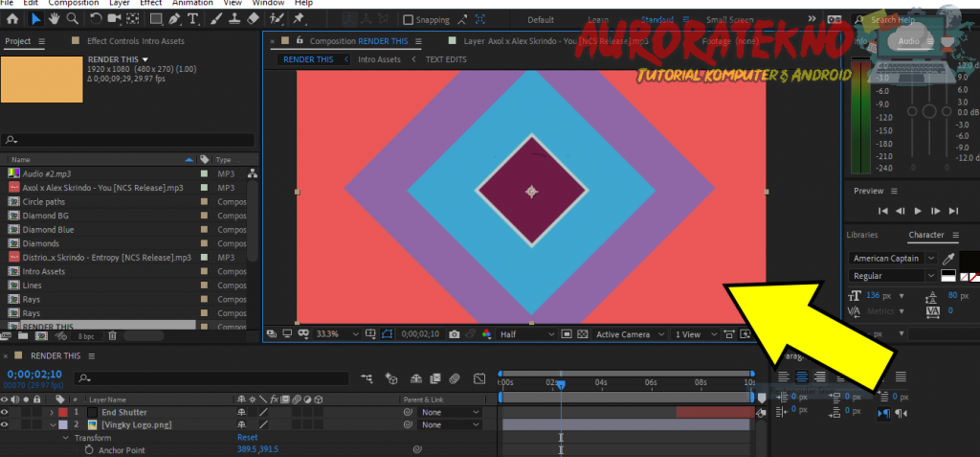Toggle shy switch on End Shutter layer
Image resolution: width=980 pixels, height=457 pixels.
point(241,413)
